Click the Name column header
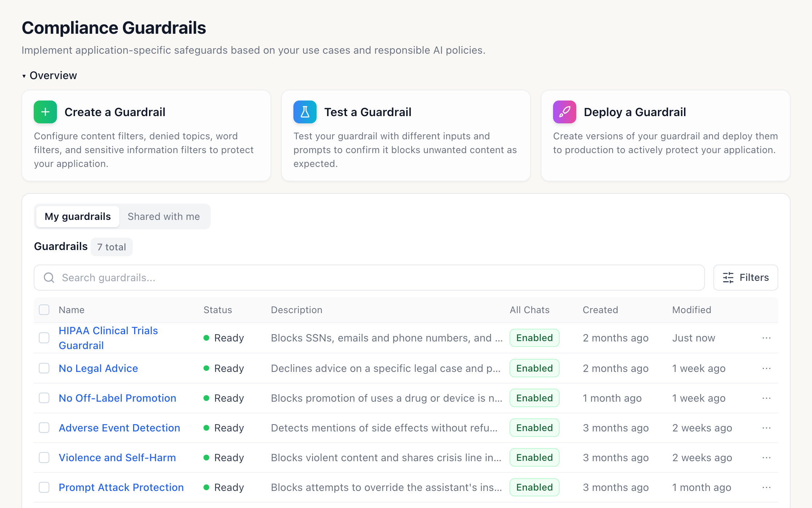 click(71, 310)
